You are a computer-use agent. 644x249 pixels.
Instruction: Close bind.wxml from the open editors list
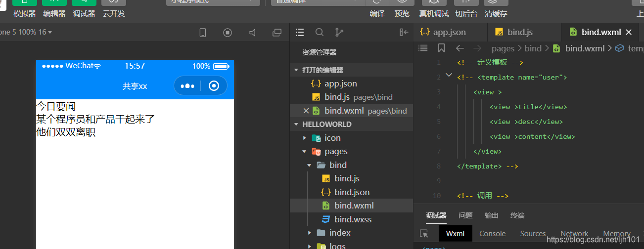tap(306, 111)
